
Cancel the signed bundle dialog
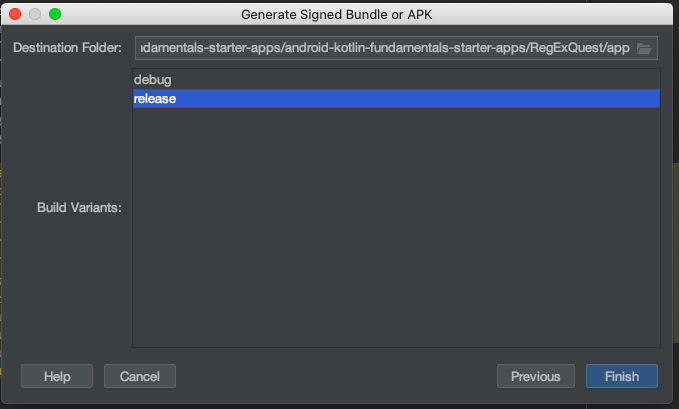[x=140, y=376]
